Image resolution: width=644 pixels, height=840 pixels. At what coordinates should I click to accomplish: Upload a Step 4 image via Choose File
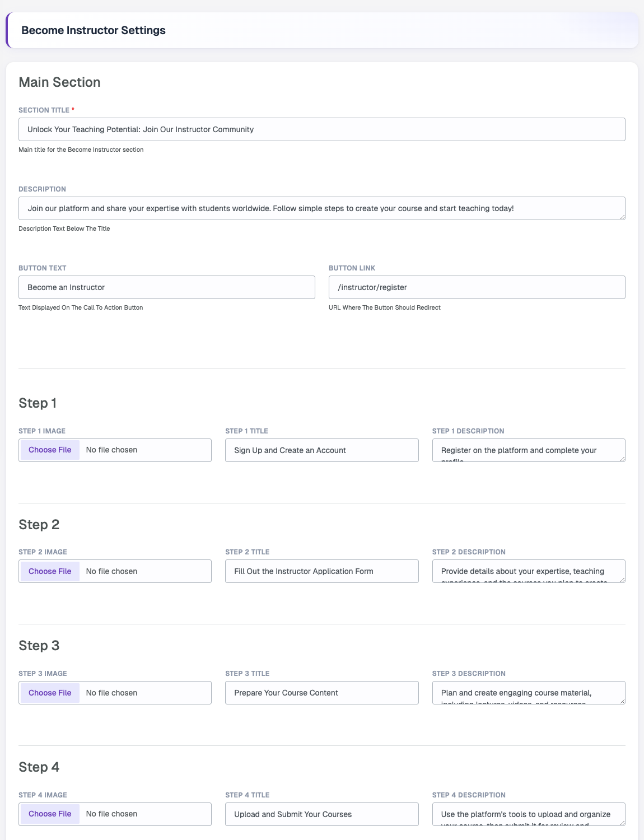50,814
